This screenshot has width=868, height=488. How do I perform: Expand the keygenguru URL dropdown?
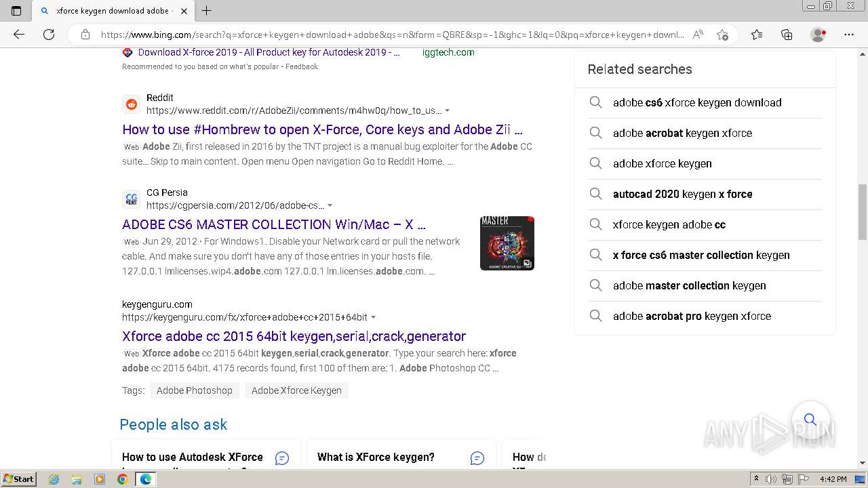point(373,317)
